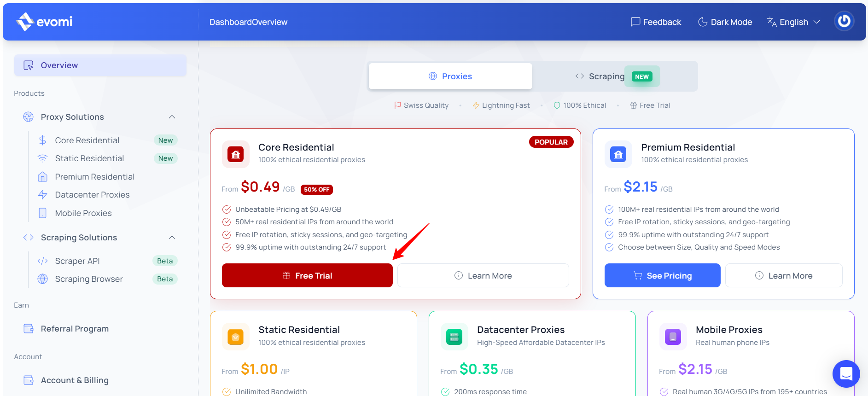Click the Mobile Proxies phone icon in sidebar
The width and height of the screenshot is (868, 396).
pyautogui.click(x=42, y=213)
